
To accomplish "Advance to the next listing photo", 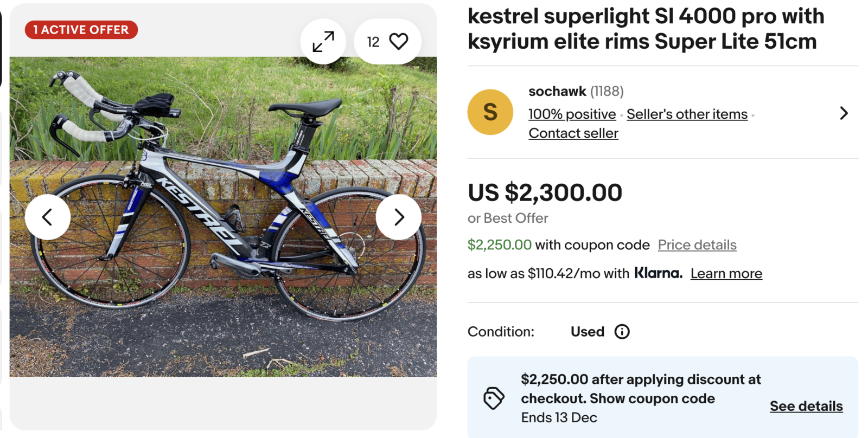I will [399, 217].
